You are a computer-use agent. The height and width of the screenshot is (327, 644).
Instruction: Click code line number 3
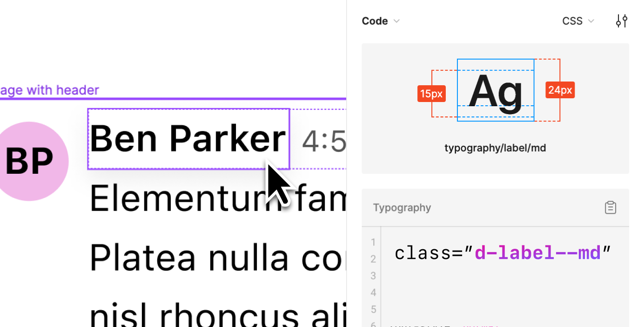[373, 276]
